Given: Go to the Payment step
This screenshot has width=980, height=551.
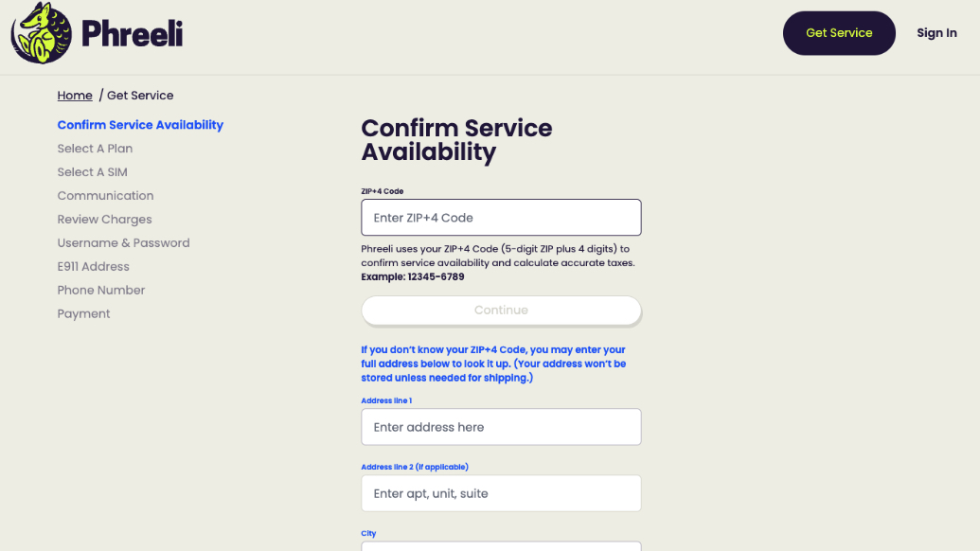Looking at the screenshot, I should coord(83,313).
